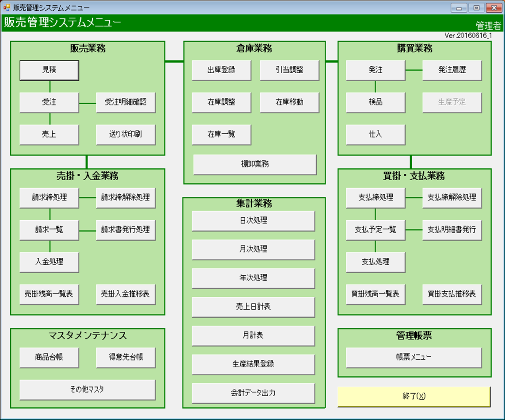Click the 受注 button
The width and height of the screenshot is (505, 420).
[x=49, y=102]
